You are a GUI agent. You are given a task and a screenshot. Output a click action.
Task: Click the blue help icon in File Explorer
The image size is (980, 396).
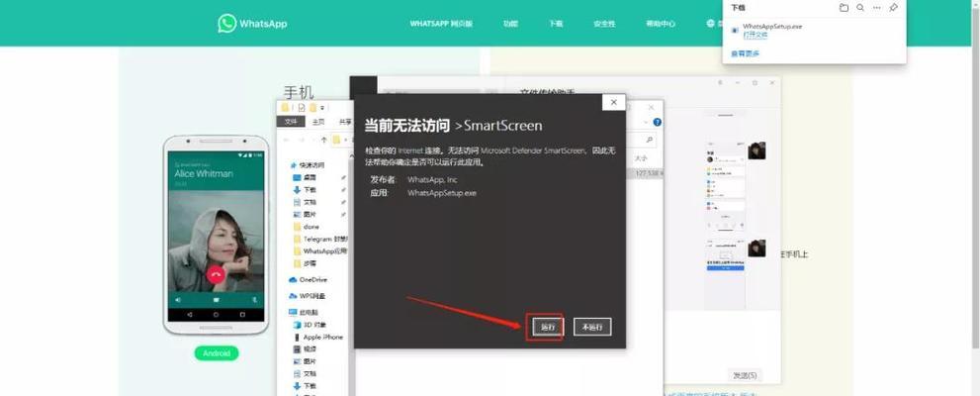click(657, 123)
